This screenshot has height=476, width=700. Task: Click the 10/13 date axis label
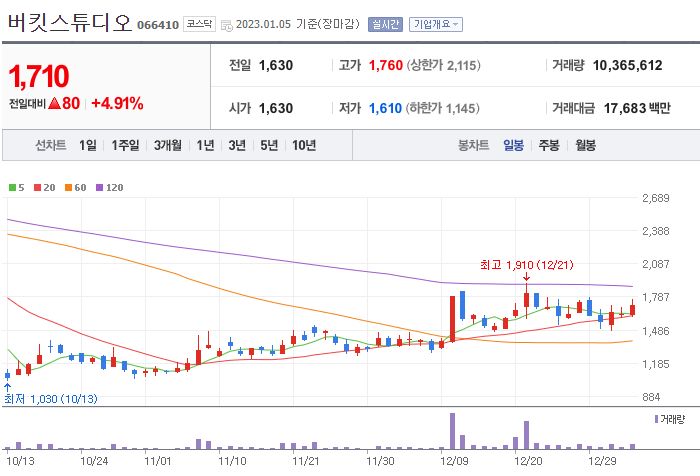(20, 461)
